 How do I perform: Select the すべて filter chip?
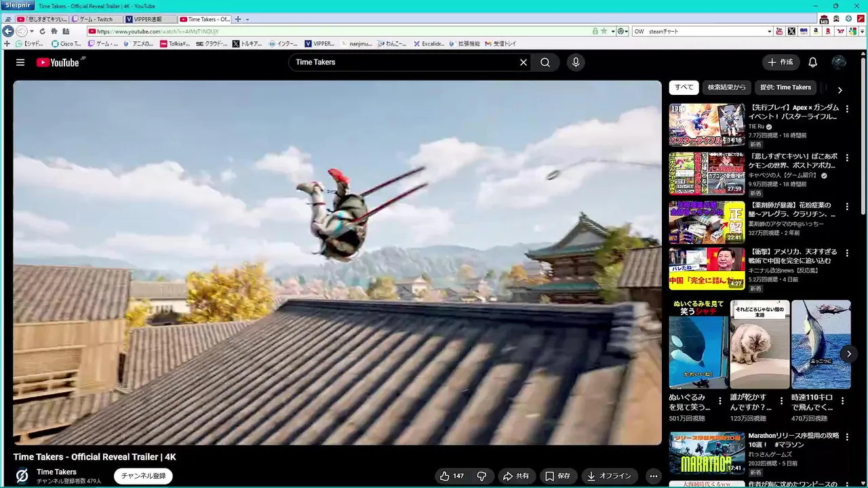coord(684,87)
